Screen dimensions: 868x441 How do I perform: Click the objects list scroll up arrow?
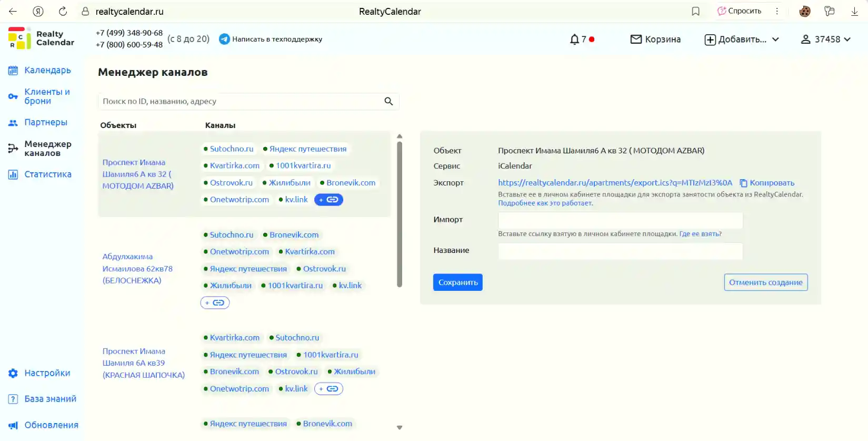pyautogui.click(x=400, y=136)
